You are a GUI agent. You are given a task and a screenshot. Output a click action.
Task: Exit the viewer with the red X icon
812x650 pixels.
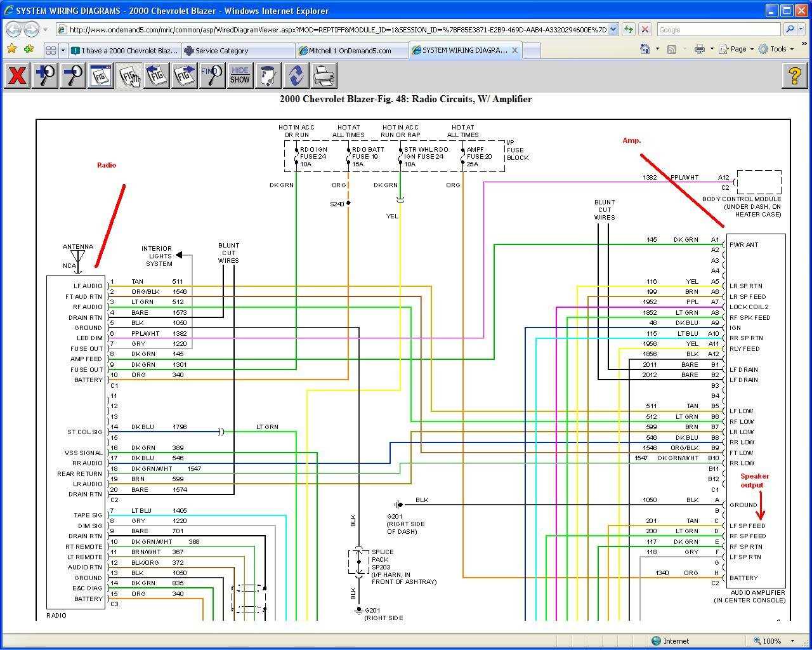(16, 76)
